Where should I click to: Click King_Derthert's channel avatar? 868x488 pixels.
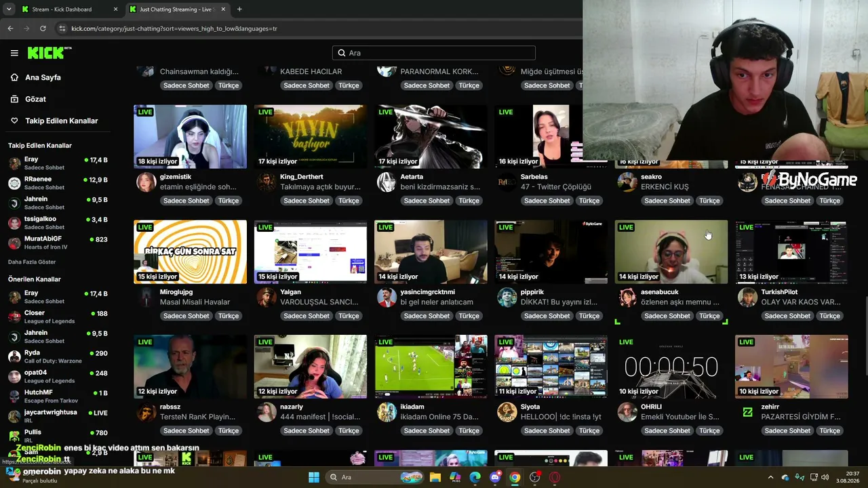[x=267, y=182]
